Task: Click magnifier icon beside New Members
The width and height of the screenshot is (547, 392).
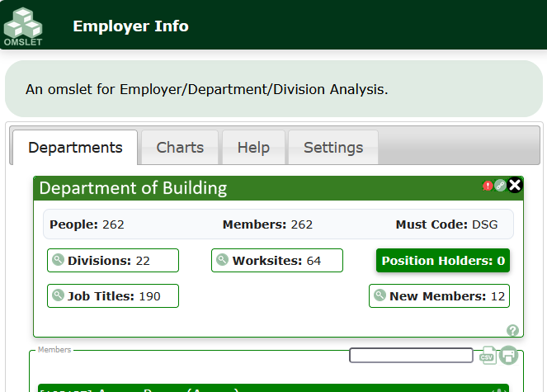Action: tap(380, 295)
